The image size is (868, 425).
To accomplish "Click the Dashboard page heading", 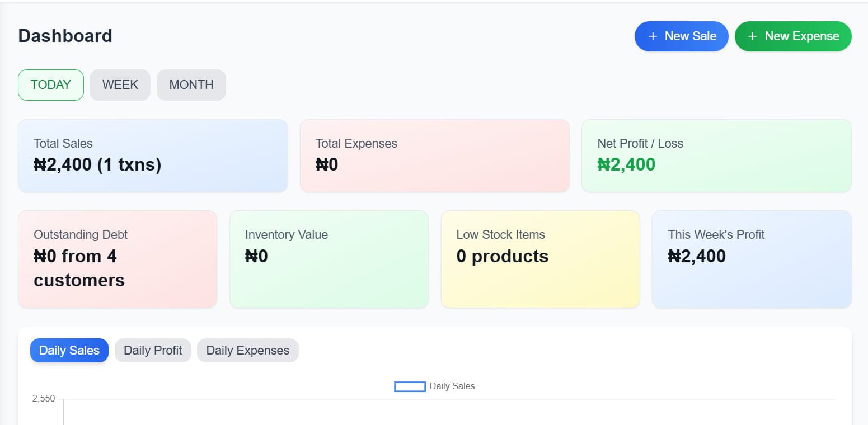I will click(x=64, y=36).
